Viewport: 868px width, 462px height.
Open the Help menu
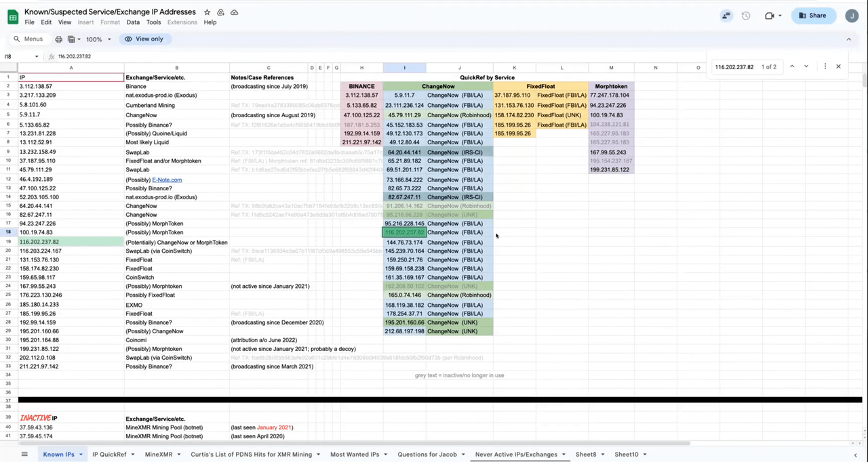pyautogui.click(x=210, y=22)
